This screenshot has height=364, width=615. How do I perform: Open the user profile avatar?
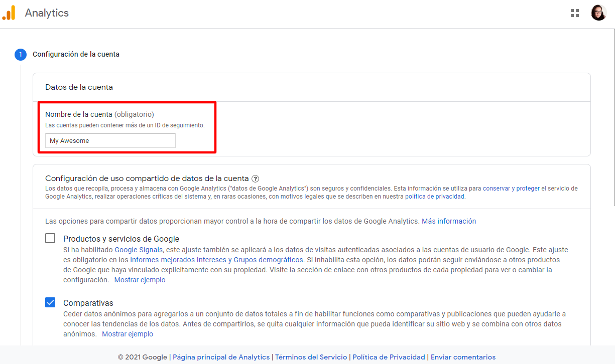(598, 13)
